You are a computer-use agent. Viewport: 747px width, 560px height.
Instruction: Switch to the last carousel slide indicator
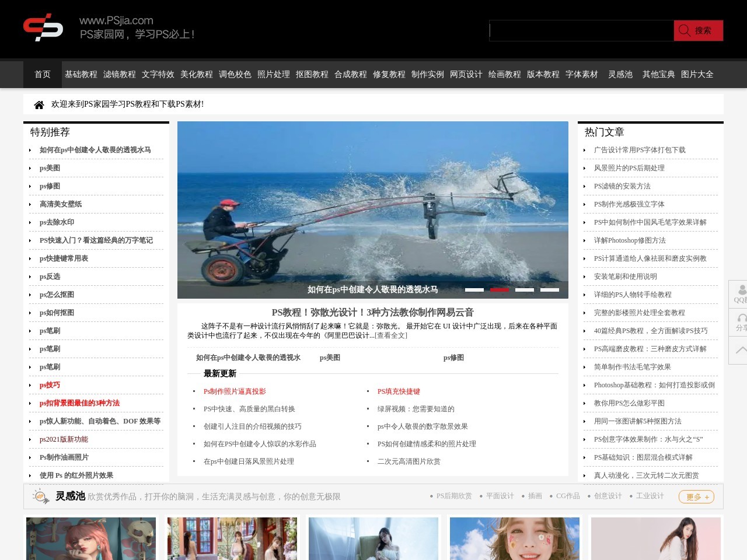pos(549,290)
